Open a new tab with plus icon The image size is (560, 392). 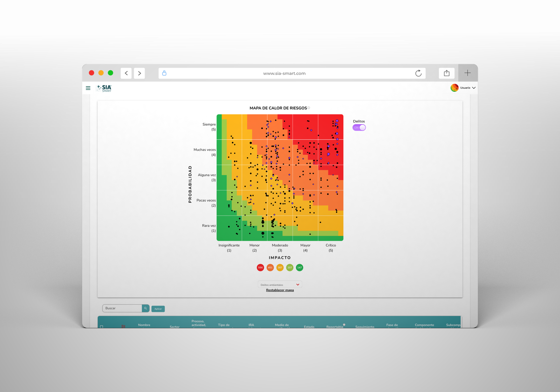[x=467, y=73]
